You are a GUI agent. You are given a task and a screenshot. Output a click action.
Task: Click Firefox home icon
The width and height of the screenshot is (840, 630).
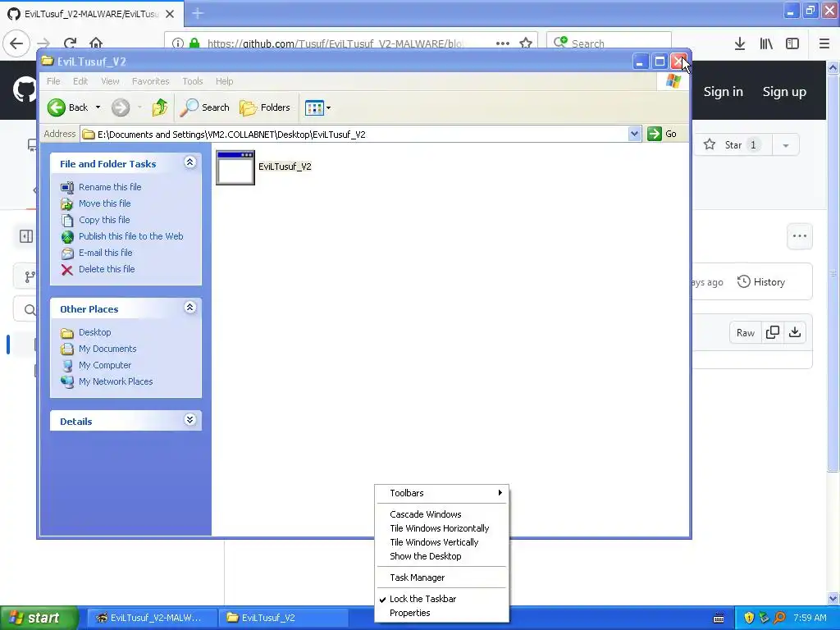pyautogui.click(x=96, y=43)
